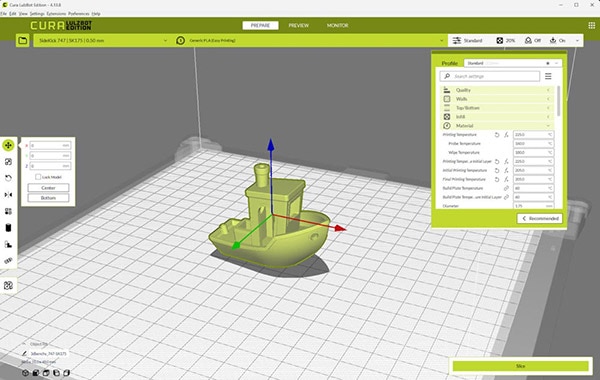Viewport: 600px width, 380px height.
Task: Open the File menu
Action: tap(4, 14)
